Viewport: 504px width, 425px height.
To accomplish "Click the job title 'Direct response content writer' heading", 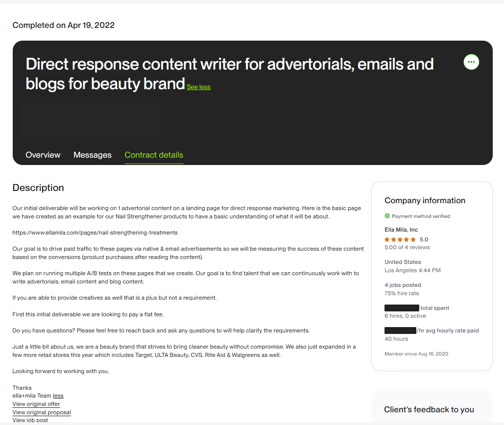I will point(230,74).
